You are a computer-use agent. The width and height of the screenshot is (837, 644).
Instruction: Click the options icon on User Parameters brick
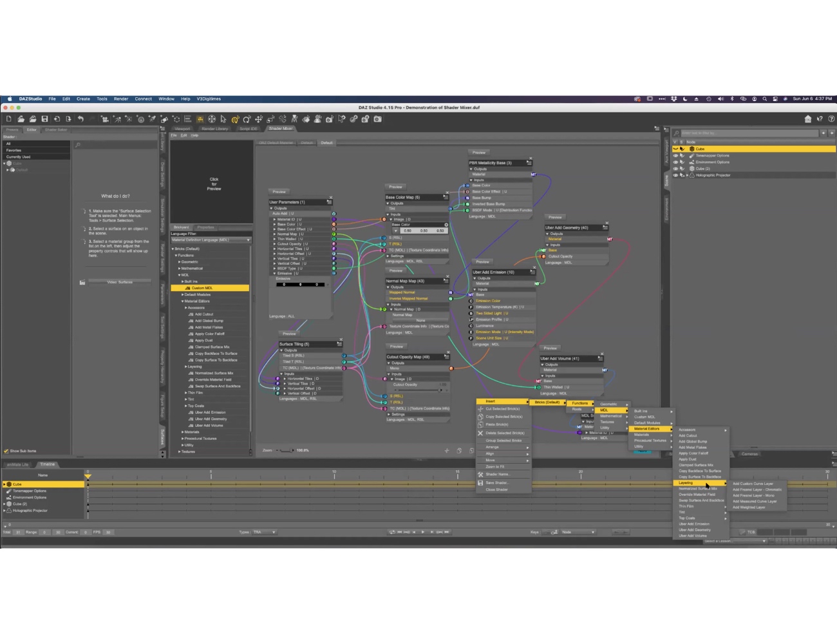tap(329, 202)
